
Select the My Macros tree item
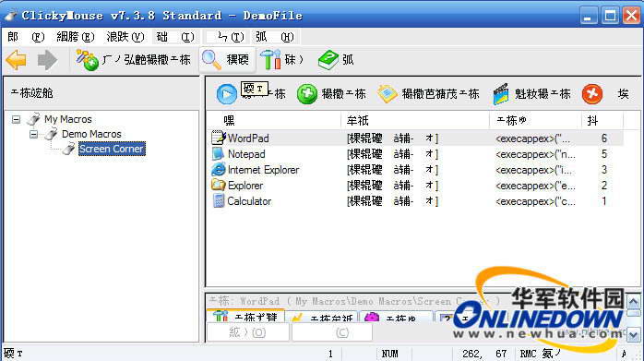[68, 119]
